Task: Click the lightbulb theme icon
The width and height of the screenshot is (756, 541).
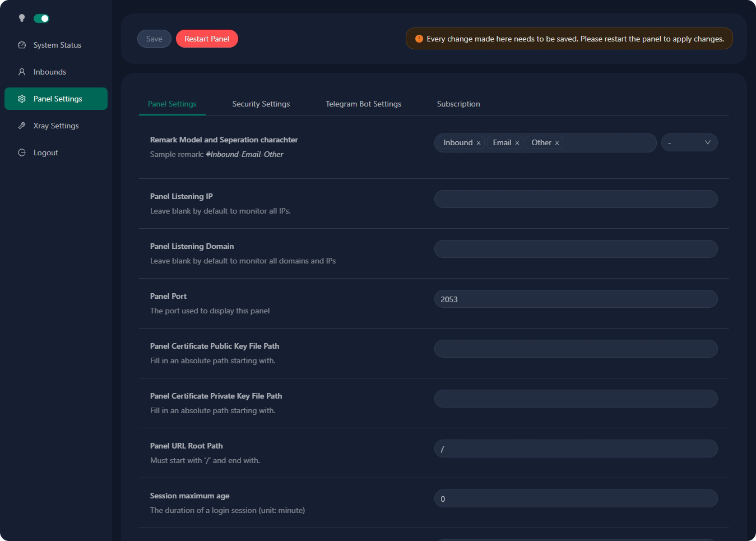Action: click(x=22, y=18)
